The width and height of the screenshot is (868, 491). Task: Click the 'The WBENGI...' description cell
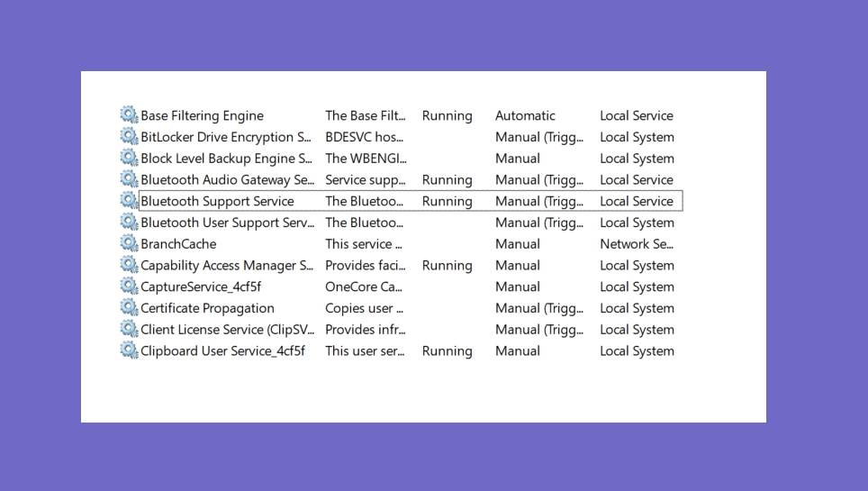pos(366,159)
